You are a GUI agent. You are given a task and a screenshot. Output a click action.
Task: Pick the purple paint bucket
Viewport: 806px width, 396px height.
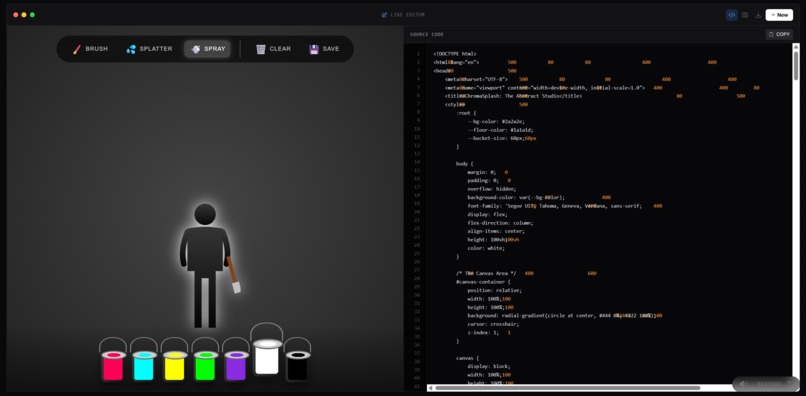[235, 359]
